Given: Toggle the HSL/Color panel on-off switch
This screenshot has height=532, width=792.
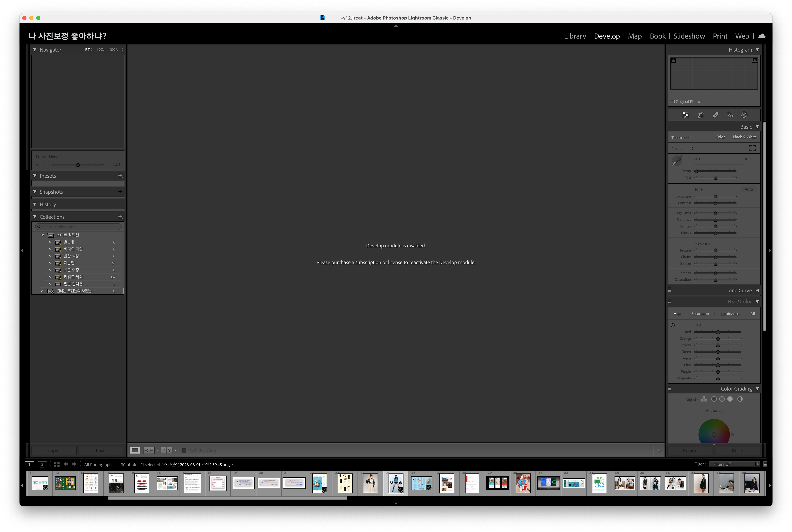Looking at the screenshot, I should click(670, 302).
